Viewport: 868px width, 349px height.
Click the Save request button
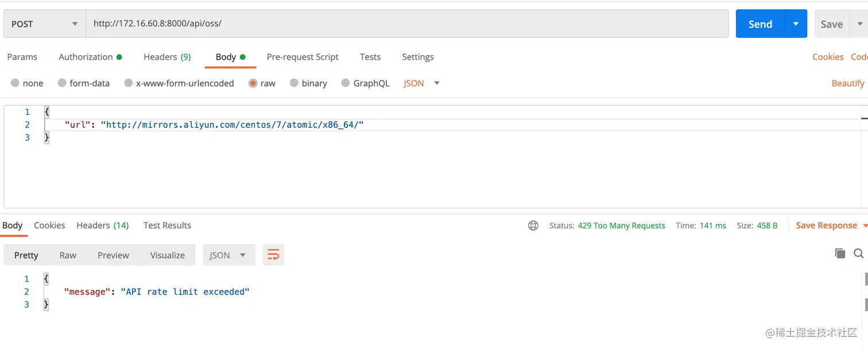tap(832, 24)
